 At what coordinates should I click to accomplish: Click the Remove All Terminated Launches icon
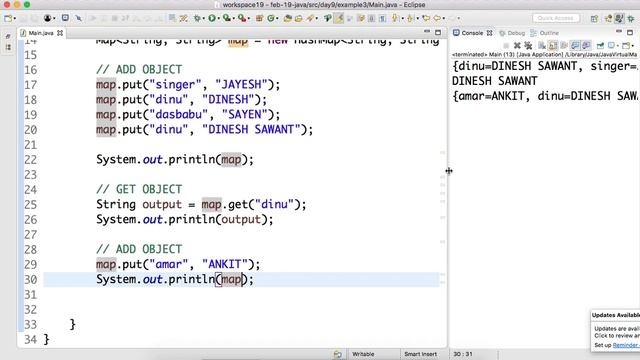tap(528, 45)
